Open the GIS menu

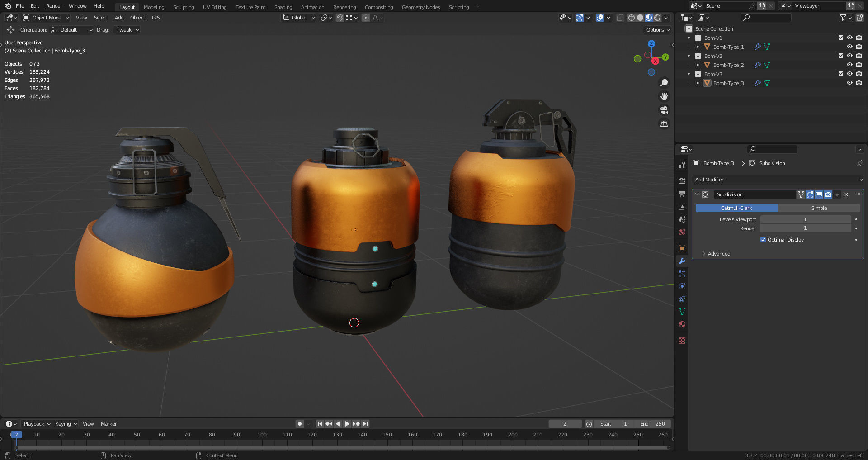(x=156, y=18)
